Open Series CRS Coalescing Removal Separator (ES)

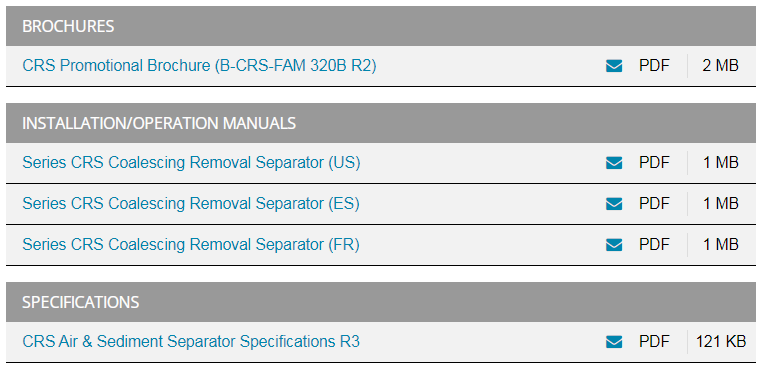click(191, 204)
